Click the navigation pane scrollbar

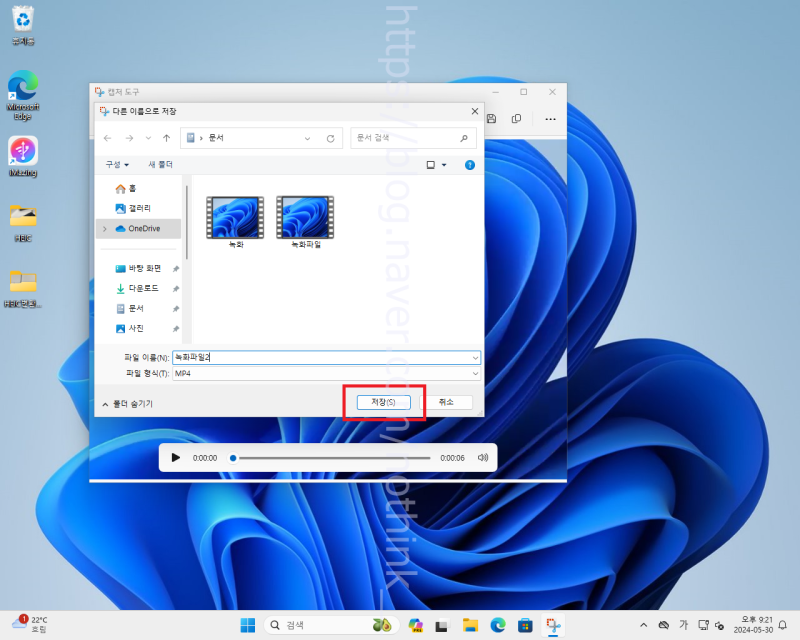(x=187, y=223)
